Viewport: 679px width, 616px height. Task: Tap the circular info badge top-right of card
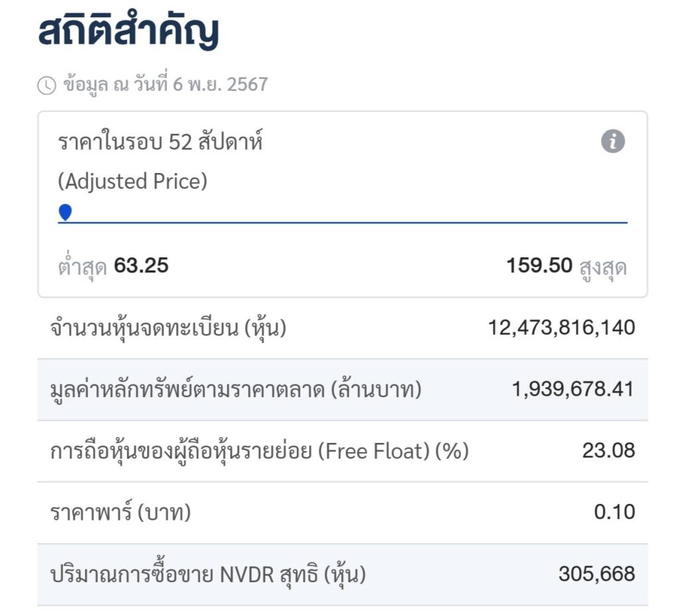click(613, 141)
